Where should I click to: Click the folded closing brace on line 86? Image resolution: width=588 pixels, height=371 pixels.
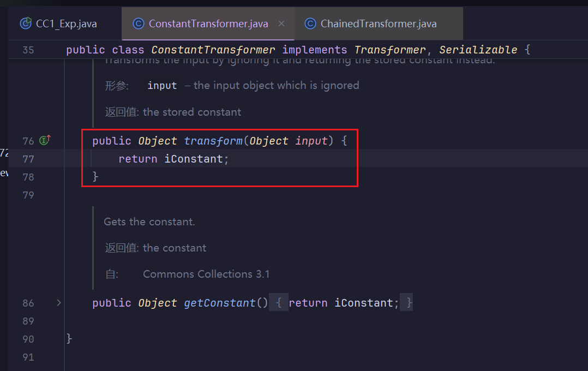(x=407, y=303)
